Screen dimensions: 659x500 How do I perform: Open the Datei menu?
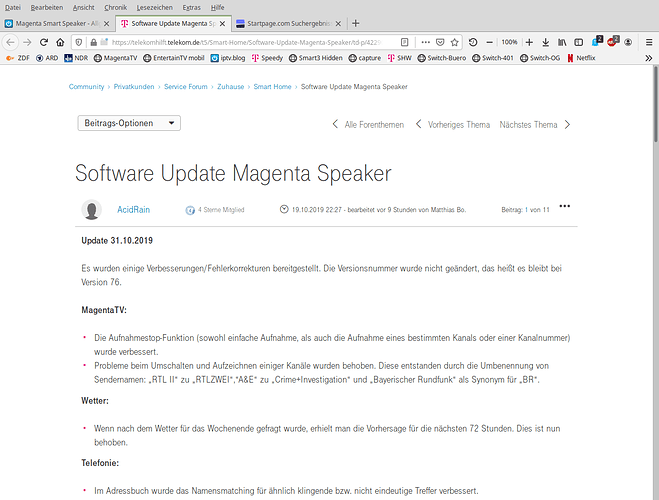point(13,7)
